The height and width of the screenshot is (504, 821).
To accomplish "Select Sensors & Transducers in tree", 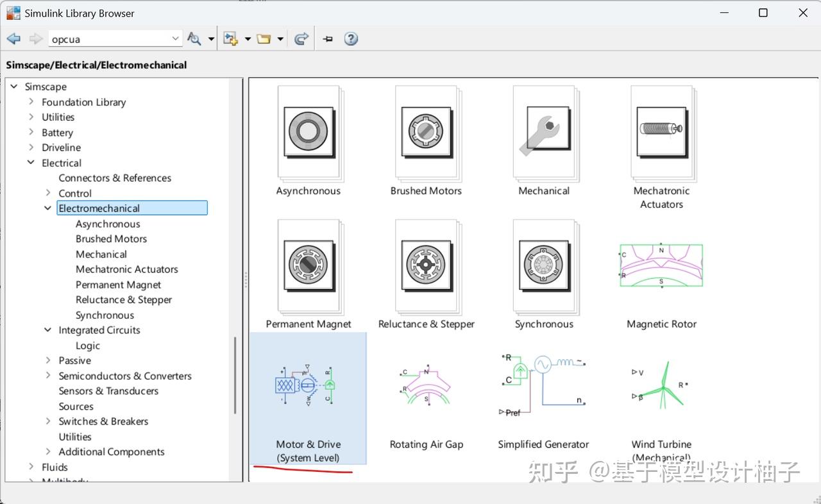I will [108, 391].
